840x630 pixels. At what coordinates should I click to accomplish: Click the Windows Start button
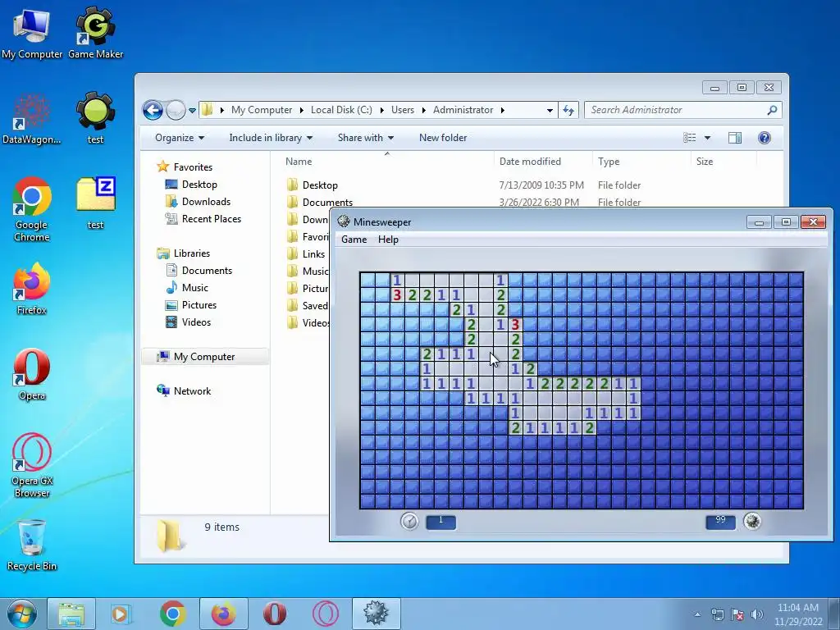pos(21,614)
